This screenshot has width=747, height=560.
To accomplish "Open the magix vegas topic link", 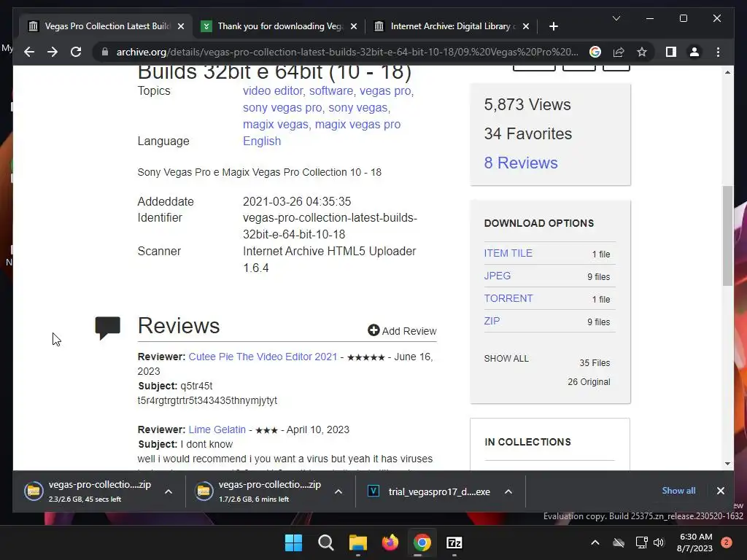I will (275, 124).
